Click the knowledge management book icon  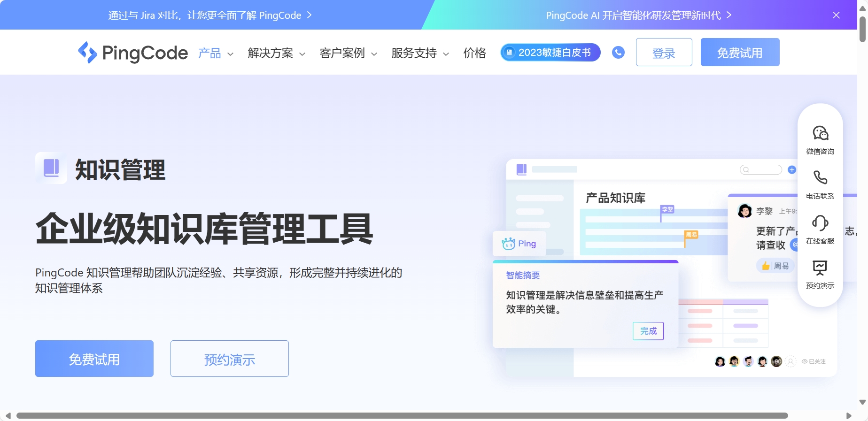coord(51,168)
